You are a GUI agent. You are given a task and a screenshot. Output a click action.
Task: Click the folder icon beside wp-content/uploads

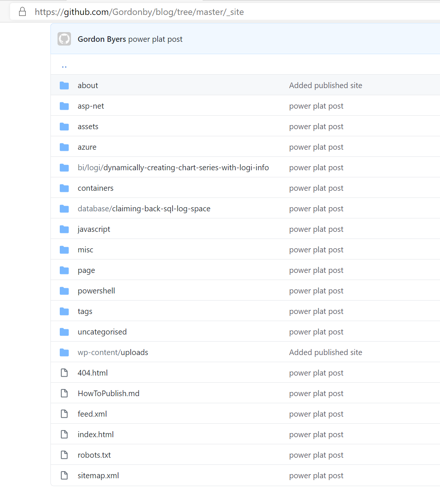(64, 352)
